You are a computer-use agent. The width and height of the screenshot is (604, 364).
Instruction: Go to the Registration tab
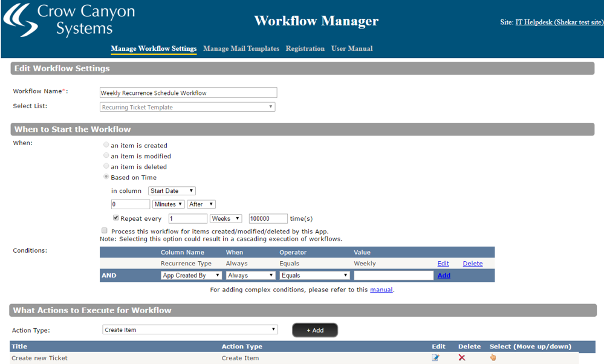click(305, 48)
